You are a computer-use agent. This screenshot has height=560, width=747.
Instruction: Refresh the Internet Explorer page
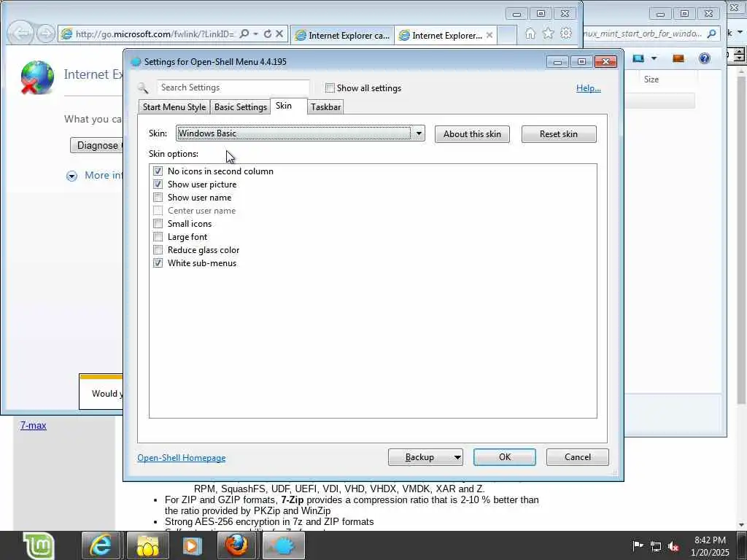pos(268,34)
